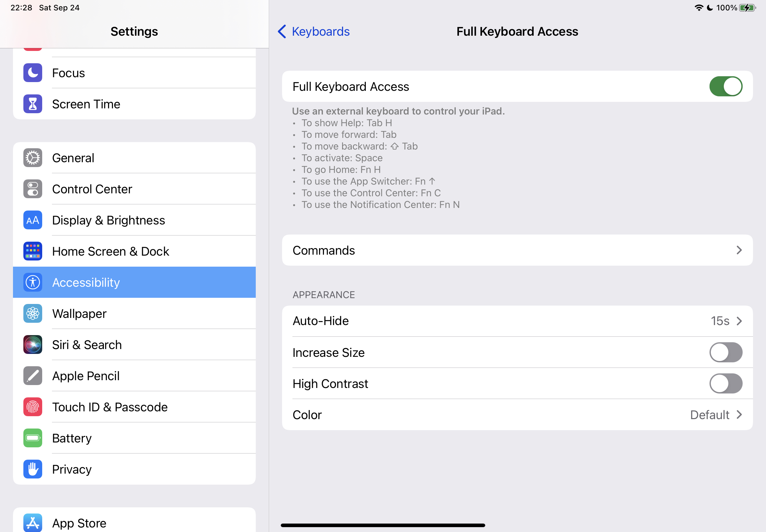Click the Accessibility person icon
The width and height of the screenshot is (766, 532).
[x=32, y=282]
